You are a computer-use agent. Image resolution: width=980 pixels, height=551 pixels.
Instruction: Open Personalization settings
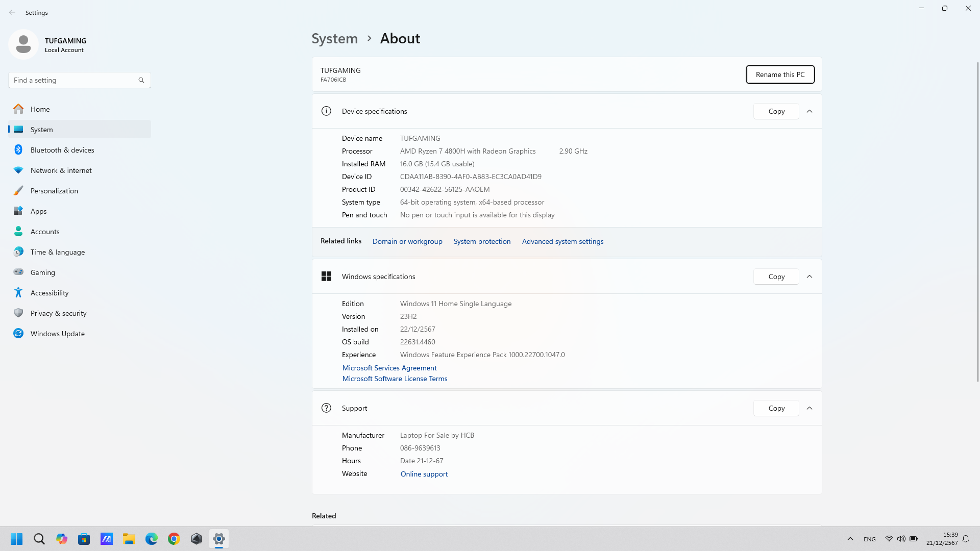coord(80,191)
